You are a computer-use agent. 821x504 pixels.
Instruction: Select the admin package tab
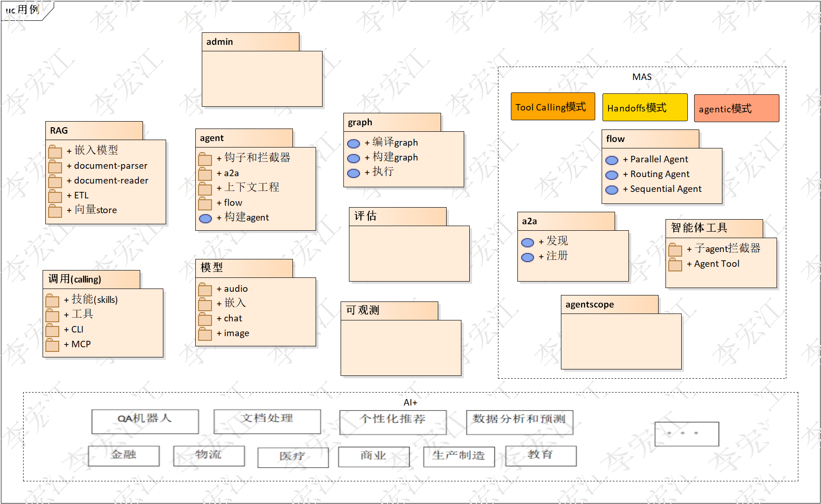250,42
